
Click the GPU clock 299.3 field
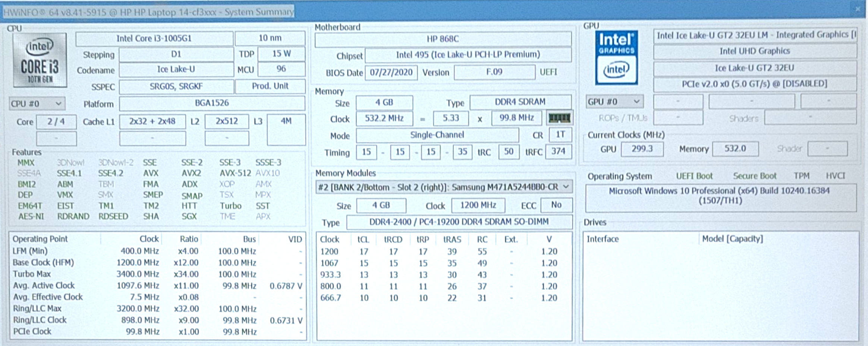coord(642,149)
